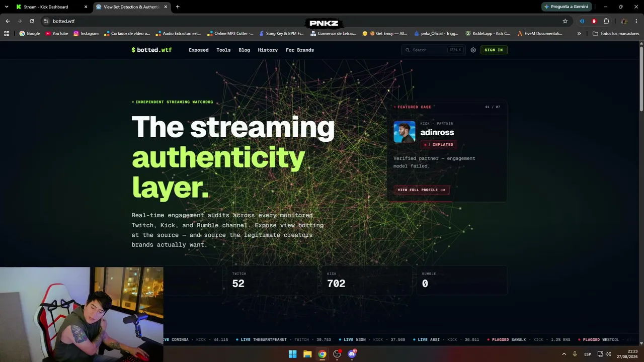The height and width of the screenshot is (362, 644).
Task: Open the volume control in system tray
Action: 608,354
